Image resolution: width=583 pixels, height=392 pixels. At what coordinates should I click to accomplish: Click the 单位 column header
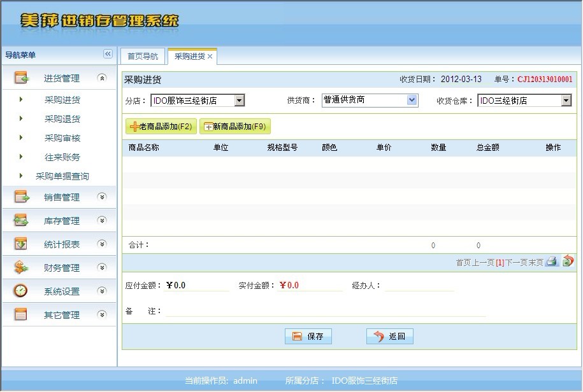(220, 148)
